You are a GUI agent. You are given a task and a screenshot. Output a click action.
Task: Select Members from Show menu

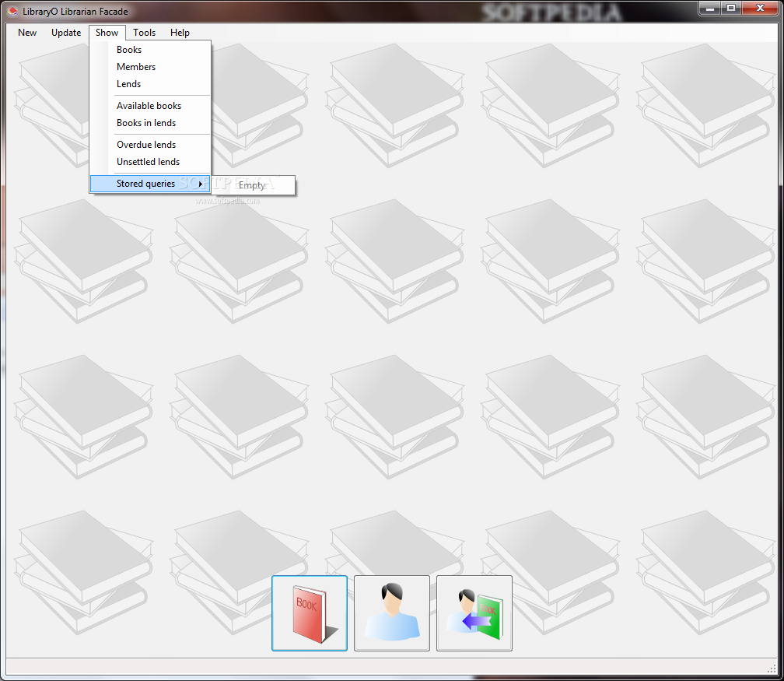[x=150, y=67]
